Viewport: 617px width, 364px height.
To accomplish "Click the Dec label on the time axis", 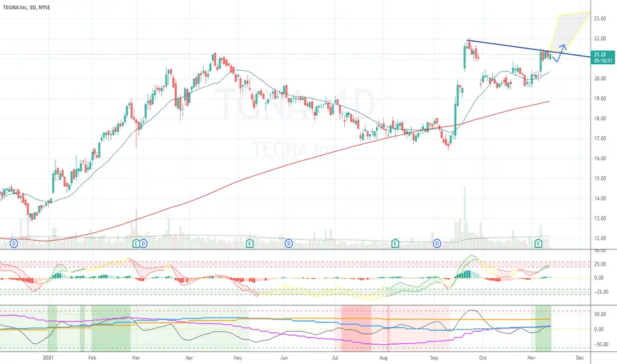I will point(580,357).
